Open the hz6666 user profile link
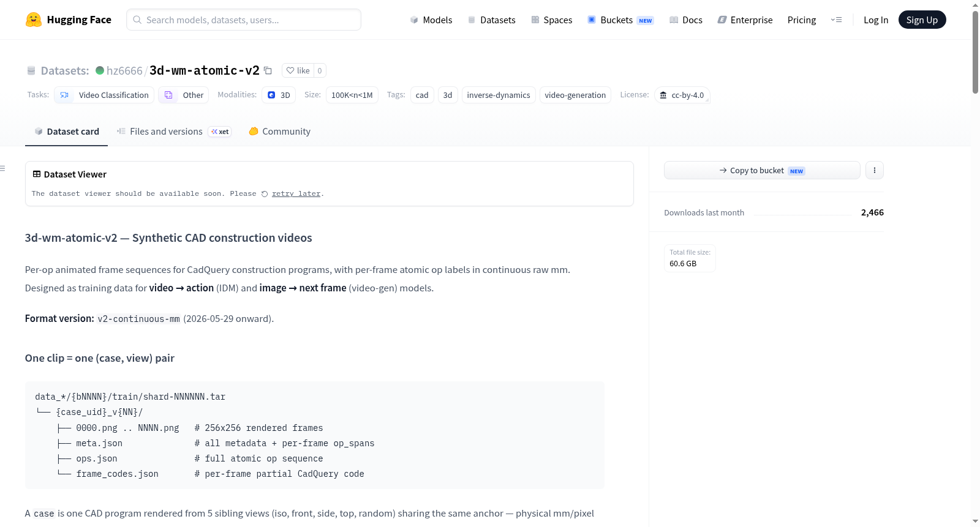 click(x=124, y=70)
